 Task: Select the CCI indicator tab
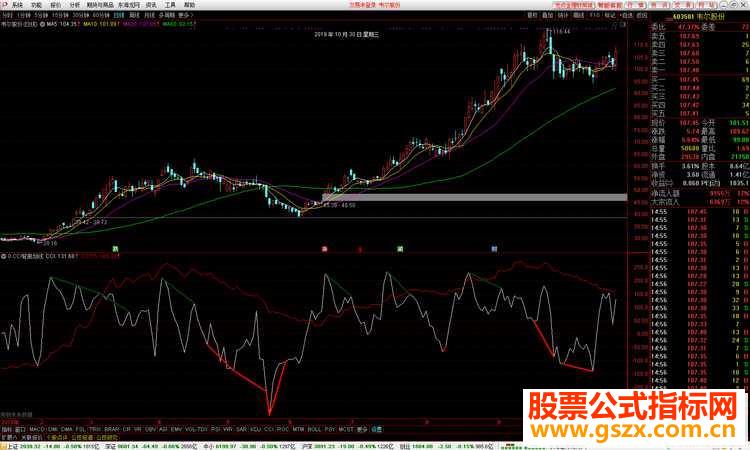coord(269,429)
